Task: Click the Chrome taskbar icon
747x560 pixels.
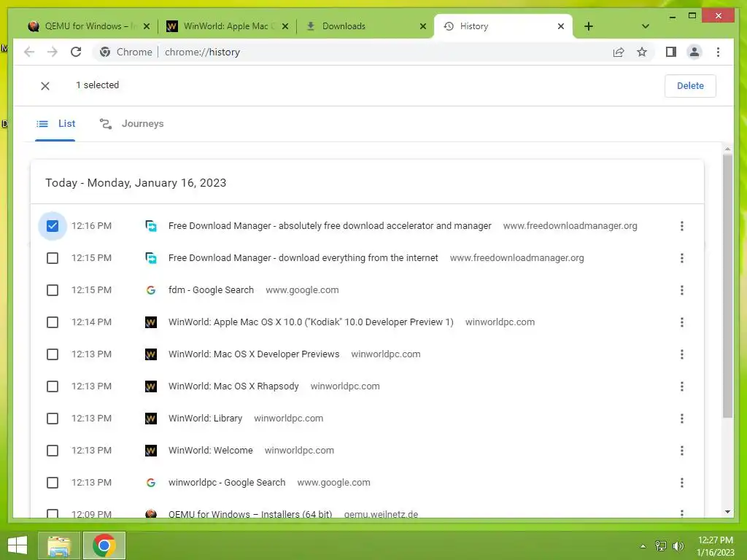Action: pyautogui.click(x=104, y=545)
